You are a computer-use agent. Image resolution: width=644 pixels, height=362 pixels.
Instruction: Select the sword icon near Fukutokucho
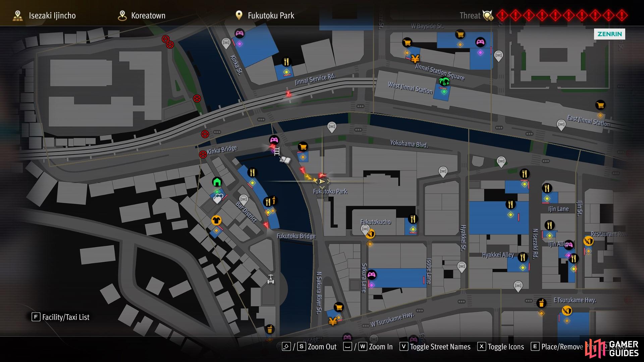tap(370, 233)
